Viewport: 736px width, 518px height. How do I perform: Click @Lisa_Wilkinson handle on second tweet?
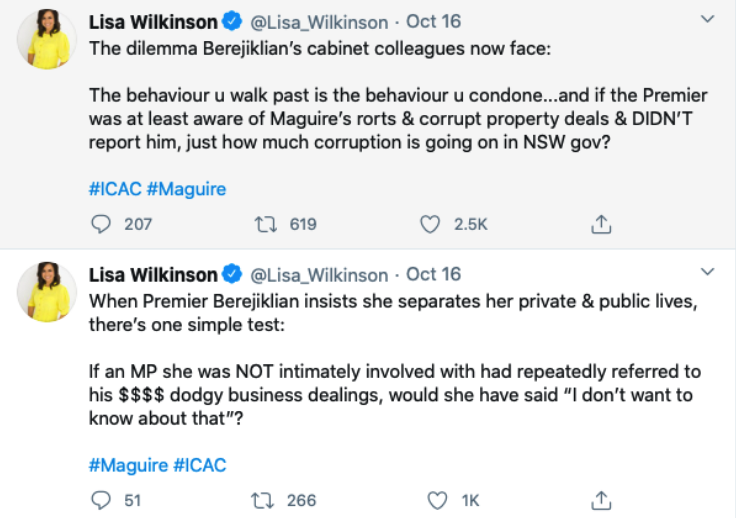[x=318, y=274]
